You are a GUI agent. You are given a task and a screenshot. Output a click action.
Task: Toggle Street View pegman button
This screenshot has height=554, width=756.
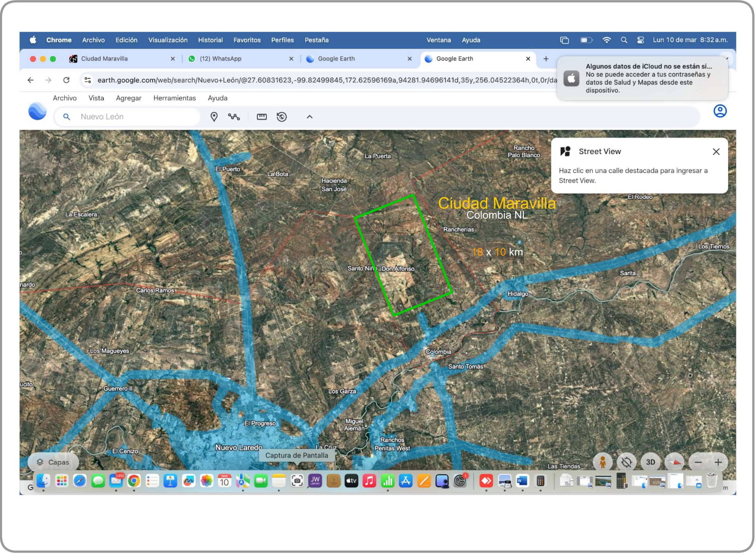coord(603,462)
